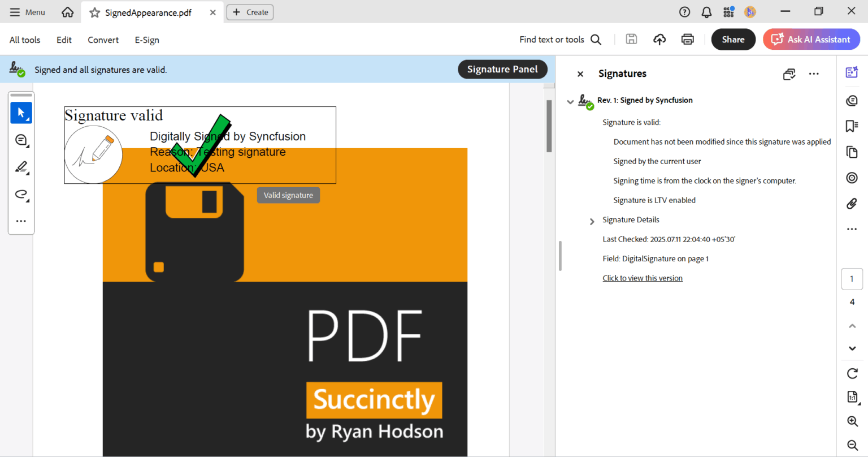This screenshot has height=457, width=868.
Task: Choose the freehand drawing tool
Action: 21,194
